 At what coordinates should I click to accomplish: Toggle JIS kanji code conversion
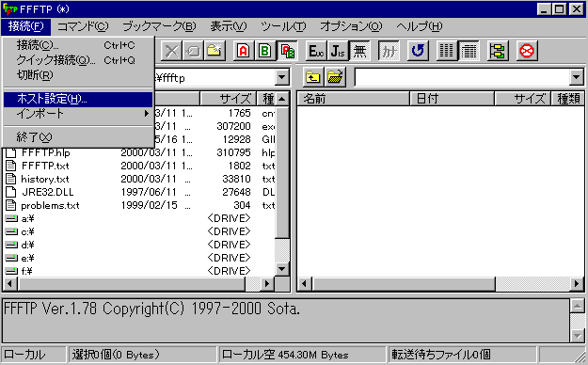(x=338, y=51)
